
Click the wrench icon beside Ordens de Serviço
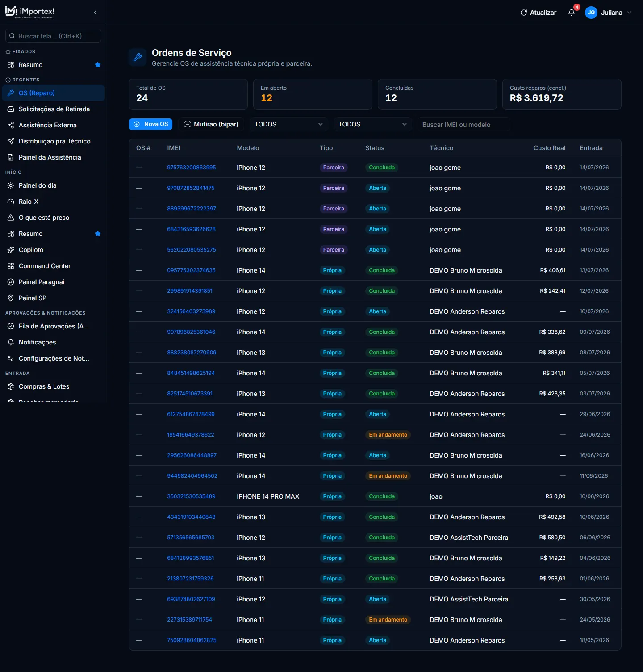138,57
